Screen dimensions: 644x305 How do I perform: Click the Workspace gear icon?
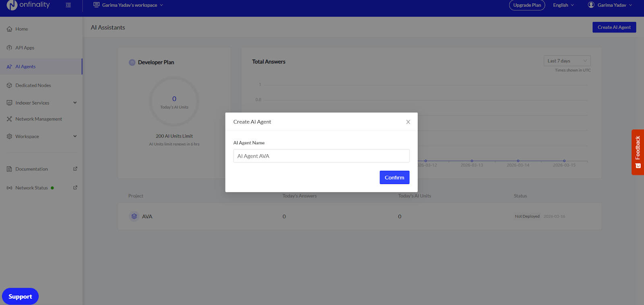(x=9, y=137)
